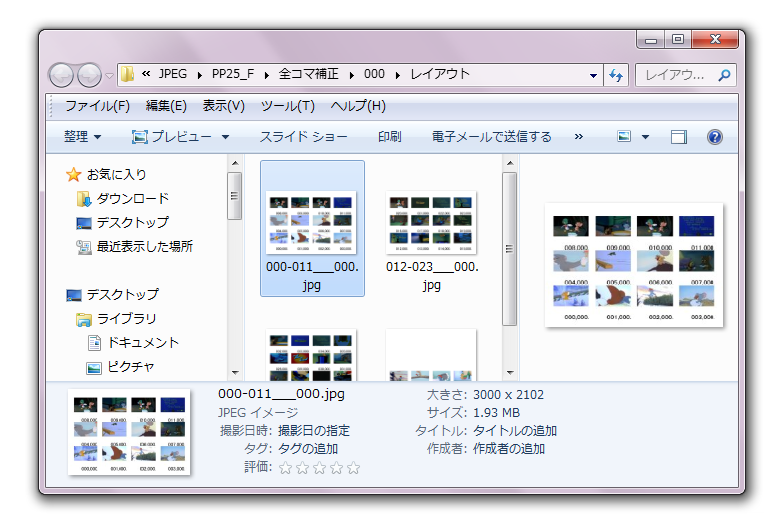780x525 pixels.
Task: Rate the file five stars
Action: [354, 468]
